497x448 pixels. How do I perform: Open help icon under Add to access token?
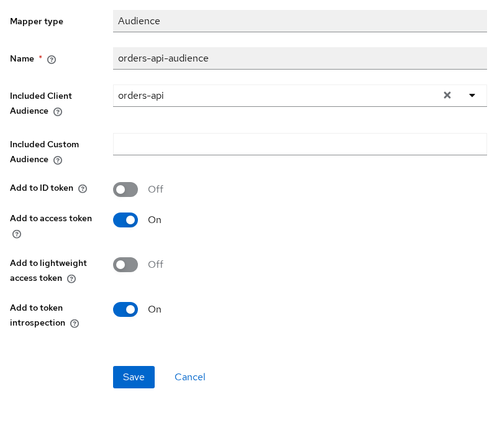17,234
